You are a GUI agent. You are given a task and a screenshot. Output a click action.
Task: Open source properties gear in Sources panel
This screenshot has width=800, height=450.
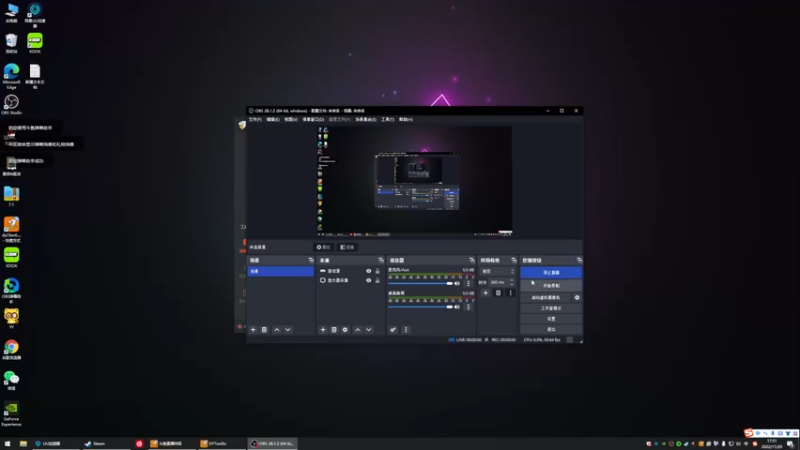(x=345, y=330)
